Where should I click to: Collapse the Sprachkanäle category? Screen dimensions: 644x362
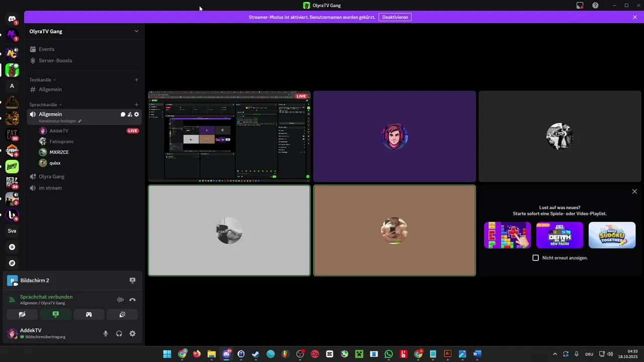coord(45,105)
